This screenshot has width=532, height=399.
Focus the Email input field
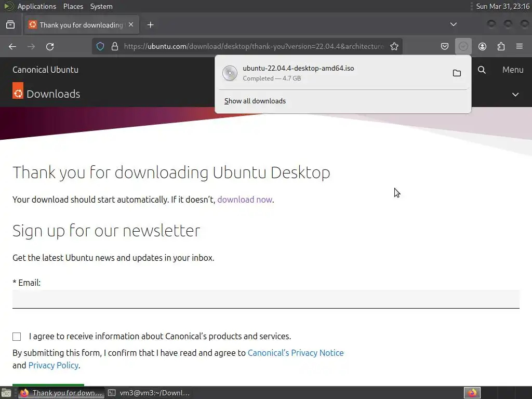[266, 299]
